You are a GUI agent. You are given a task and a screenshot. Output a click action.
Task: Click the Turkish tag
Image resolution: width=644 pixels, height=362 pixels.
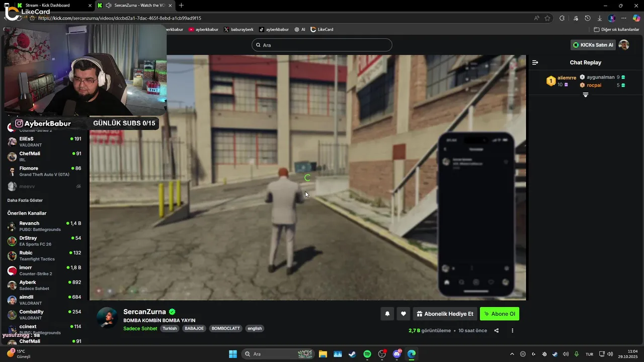170,328
